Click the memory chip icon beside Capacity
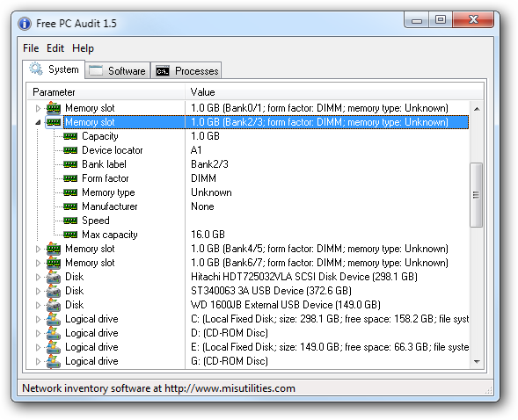 tap(70, 136)
